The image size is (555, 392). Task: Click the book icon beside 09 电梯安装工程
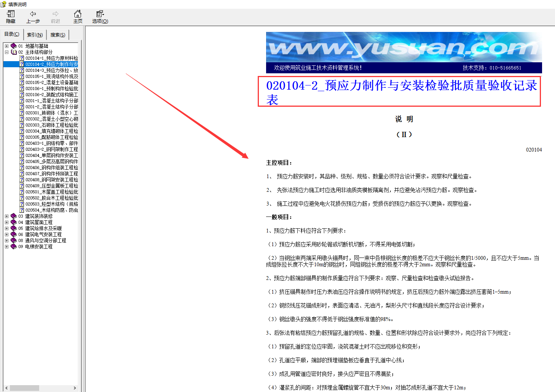coord(14,247)
